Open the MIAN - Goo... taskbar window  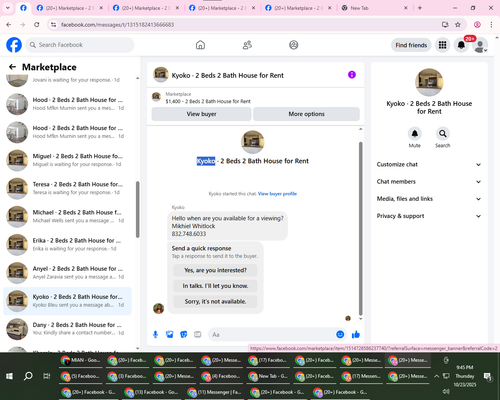tap(80, 360)
